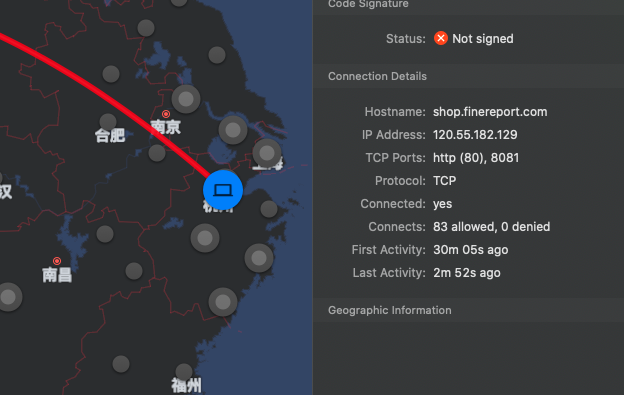Click the TCP Ports: label
This screenshot has width=624, height=395.
(396, 158)
